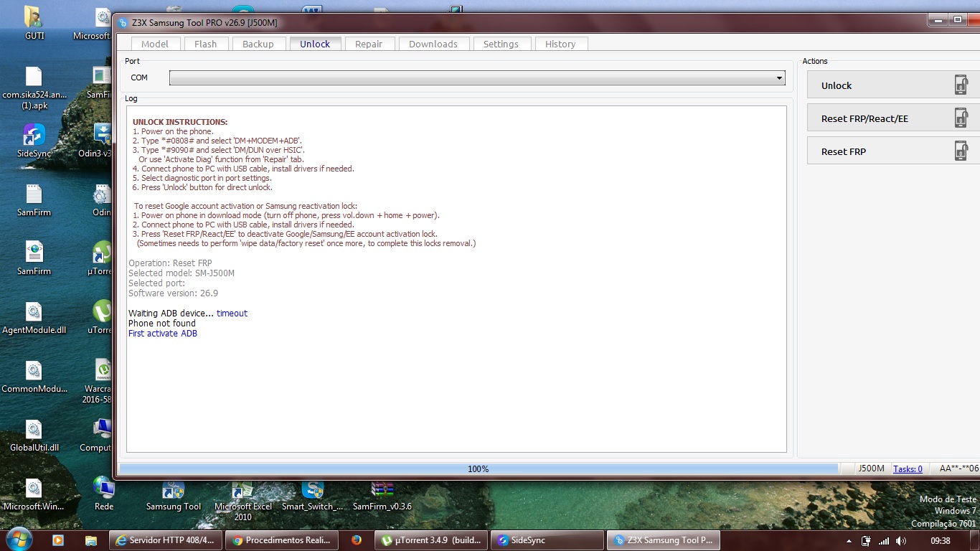The image size is (980, 551).
Task: Click AA**-**06 status bar entry
Action: click(958, 468)
